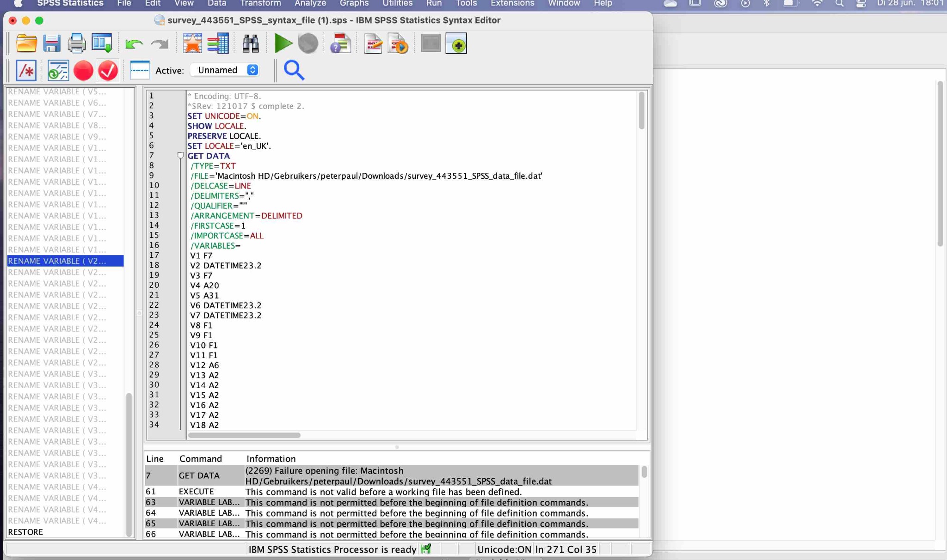
Task: Click the blue magnifier search icon
Action: (x=294, y=70)
